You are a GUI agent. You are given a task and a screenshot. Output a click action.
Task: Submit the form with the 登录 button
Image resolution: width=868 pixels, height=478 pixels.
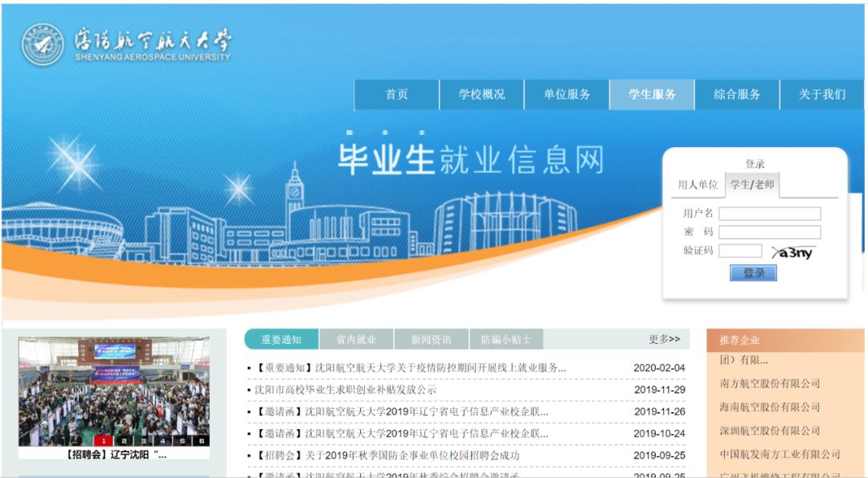(x=753, y=273)
